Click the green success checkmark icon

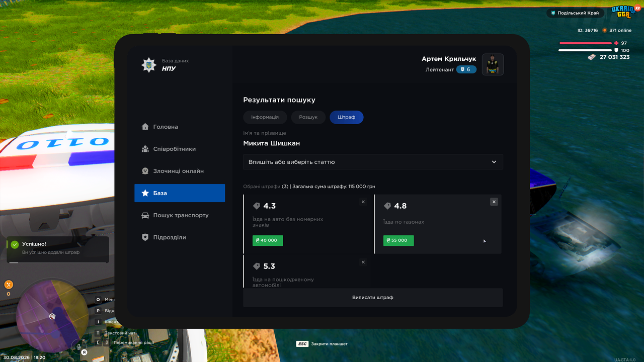tap(15, 244)
